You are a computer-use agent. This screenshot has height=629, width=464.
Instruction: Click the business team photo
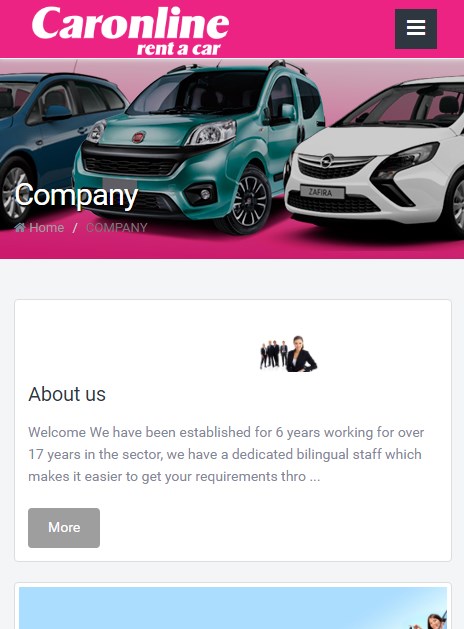pos(288,353)
